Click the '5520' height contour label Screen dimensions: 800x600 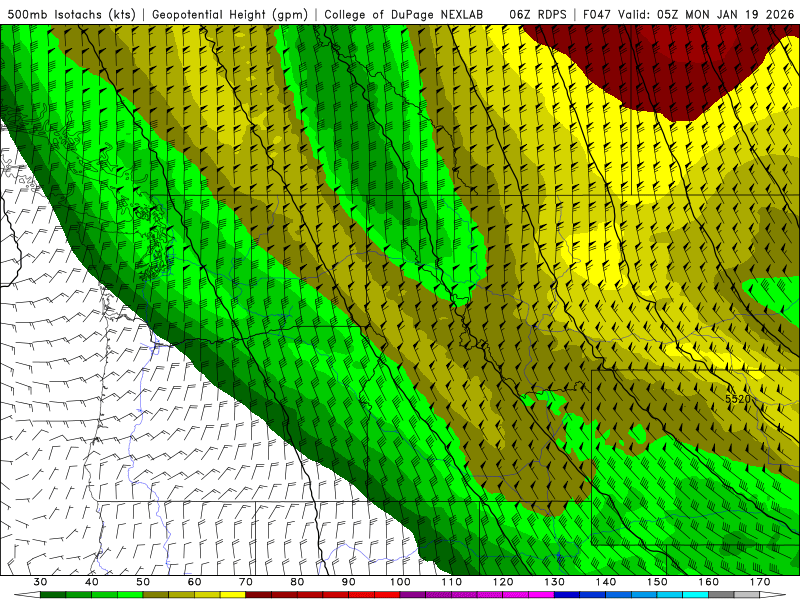(738, 398)
